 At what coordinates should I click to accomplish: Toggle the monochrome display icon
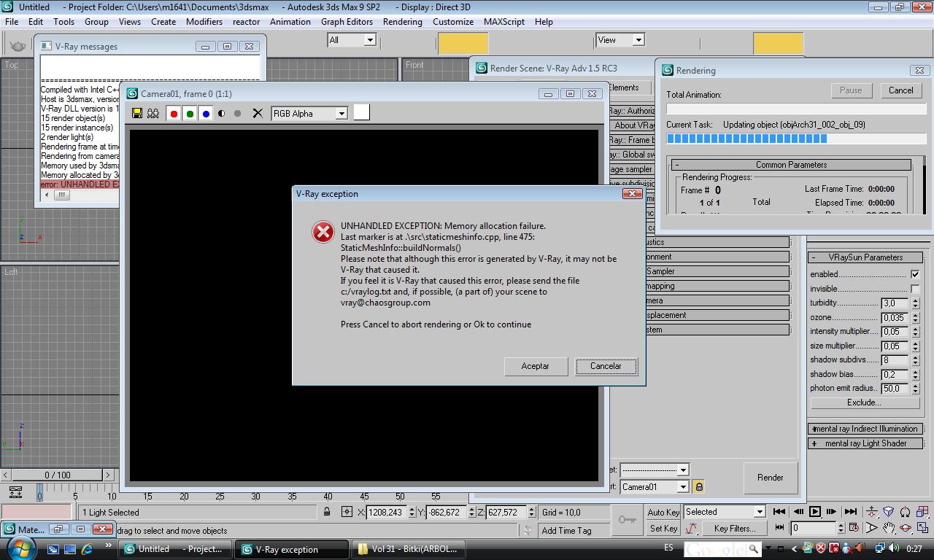pos(237,113)
